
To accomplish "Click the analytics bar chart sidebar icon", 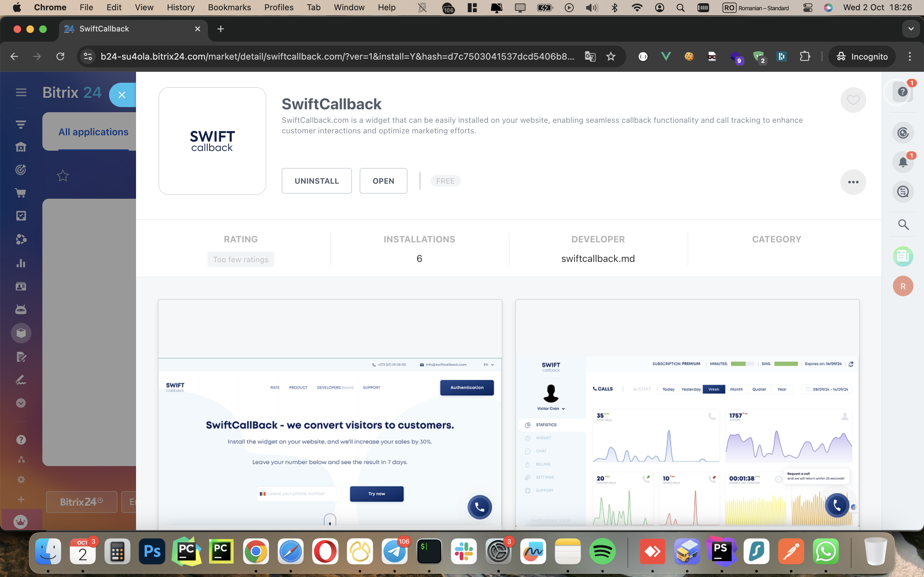I will [x=21, y=263].
